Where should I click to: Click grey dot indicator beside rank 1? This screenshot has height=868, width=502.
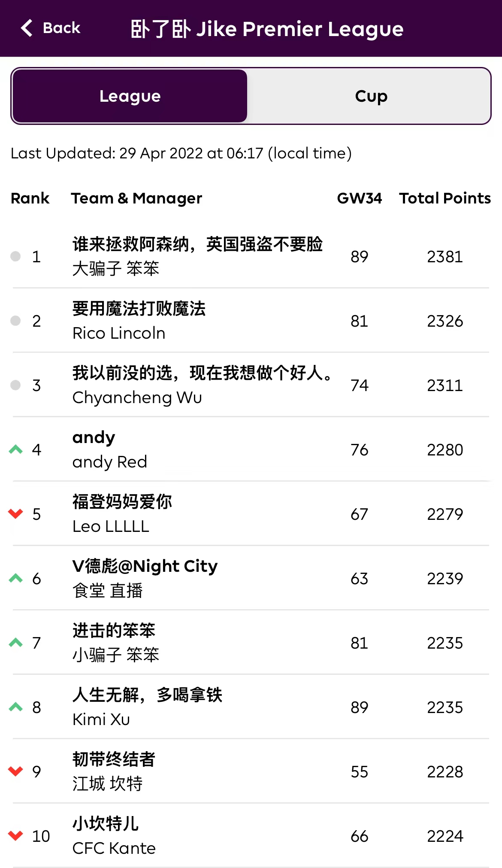pyautogui.click(x=15, y=256)
